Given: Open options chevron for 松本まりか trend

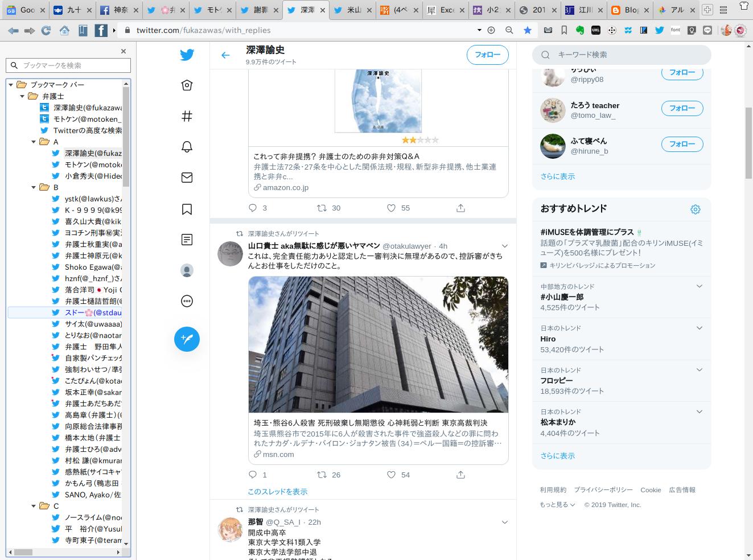Looking at the screenshot, I should (699, 411).
